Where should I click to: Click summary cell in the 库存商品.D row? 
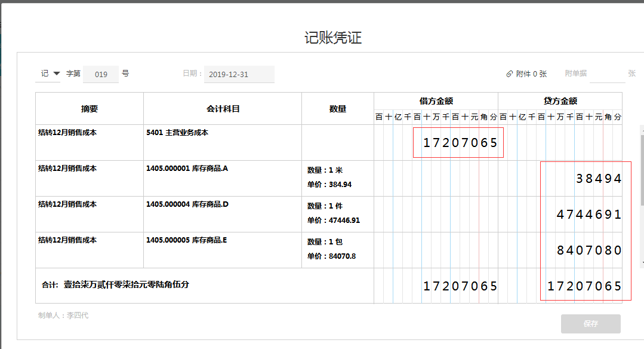pyautogui.click(x=90, y=214)
